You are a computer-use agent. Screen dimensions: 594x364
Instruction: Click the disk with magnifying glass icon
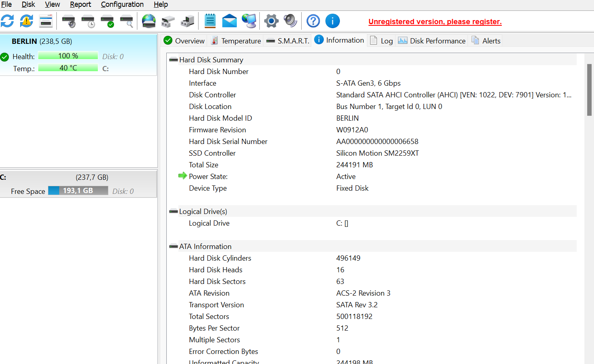tap(127, 21)
